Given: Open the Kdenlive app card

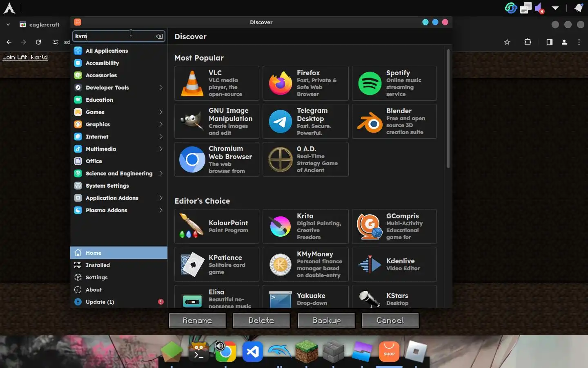Looking at the screenshot, I should [x=394, y=265].
